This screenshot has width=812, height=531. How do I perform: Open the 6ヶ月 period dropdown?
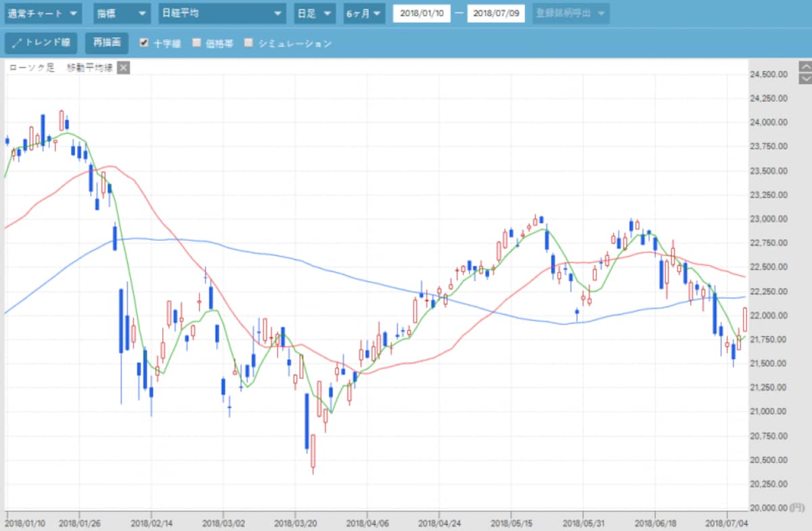click(364, 14)
